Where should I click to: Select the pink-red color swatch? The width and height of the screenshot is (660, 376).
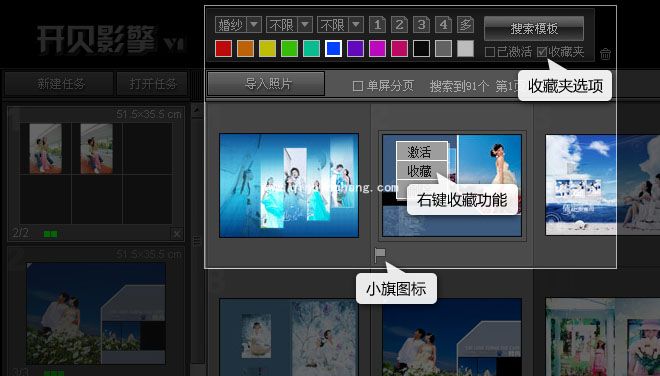(399, 49)
